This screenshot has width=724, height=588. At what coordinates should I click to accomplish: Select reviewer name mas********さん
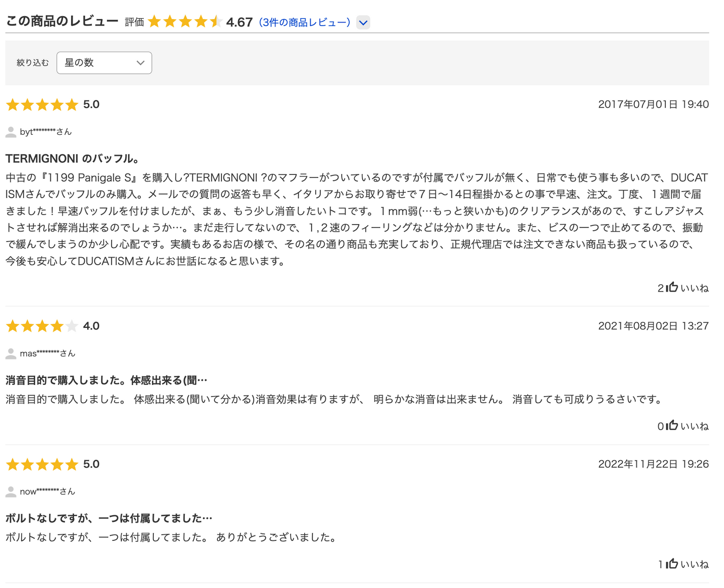tap(48, 353)
